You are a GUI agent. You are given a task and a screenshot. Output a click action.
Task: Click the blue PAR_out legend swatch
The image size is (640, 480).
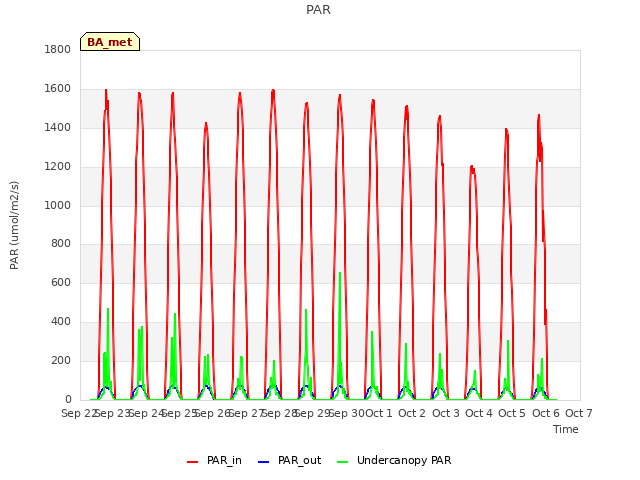pyautogui.click(x=264, y=462)
